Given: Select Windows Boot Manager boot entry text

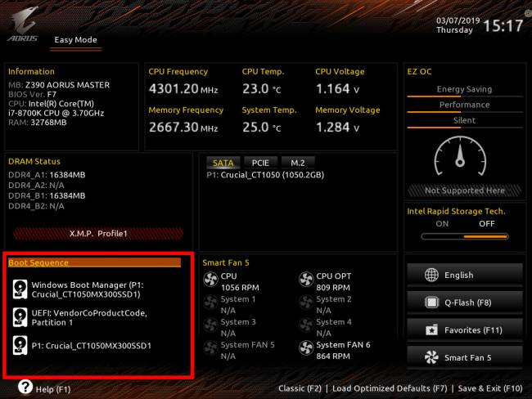Looking at the screenshot, I should pos(88,289).
